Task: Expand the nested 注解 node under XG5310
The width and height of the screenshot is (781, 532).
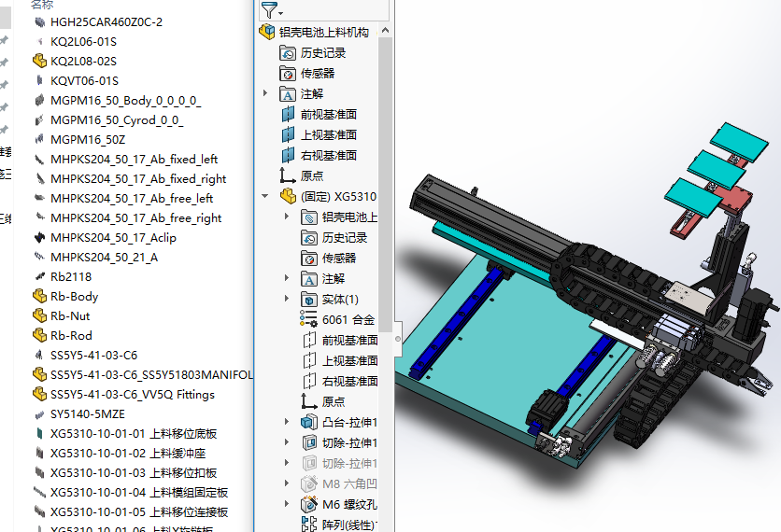Action: (287, 278)
